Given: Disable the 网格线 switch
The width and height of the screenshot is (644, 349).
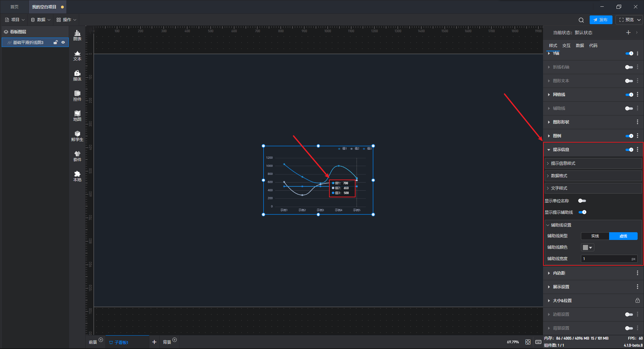Looking at the screenshot, I should click(x=629, y=95).
